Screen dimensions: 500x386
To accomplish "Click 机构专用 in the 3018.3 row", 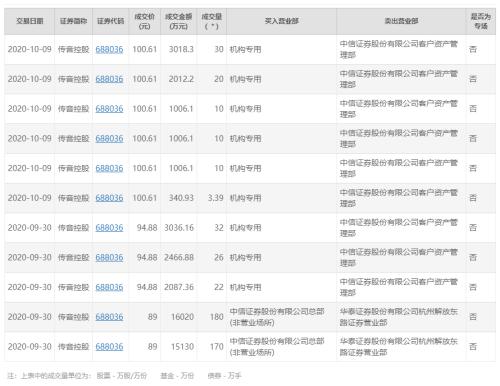I will [x=245, y=49].
